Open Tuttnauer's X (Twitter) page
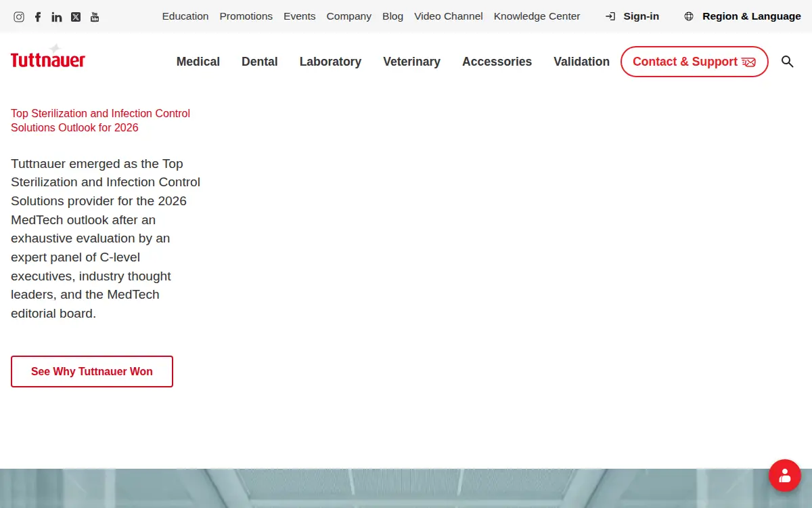Image resolution: width=812 pixels, height=508 pixels. coord(76,17)
